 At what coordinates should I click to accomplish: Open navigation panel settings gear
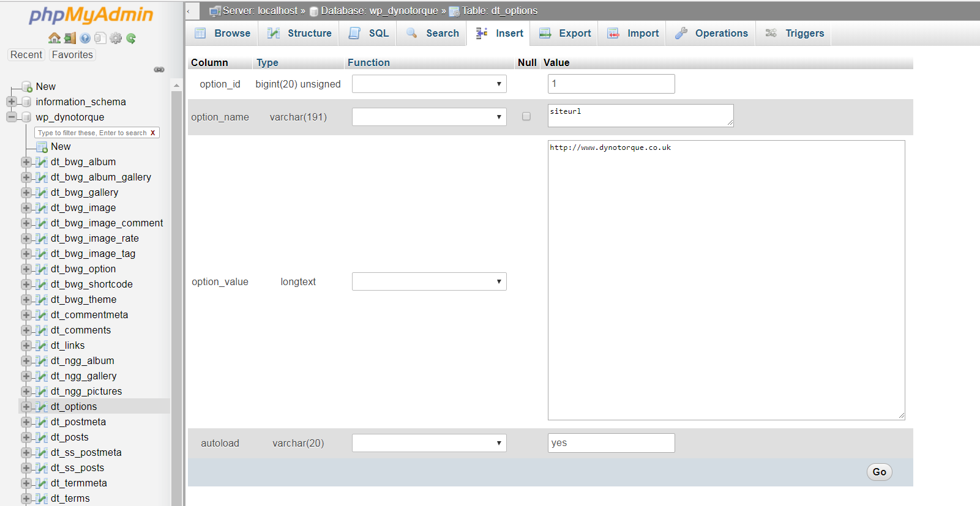point(116,38)
